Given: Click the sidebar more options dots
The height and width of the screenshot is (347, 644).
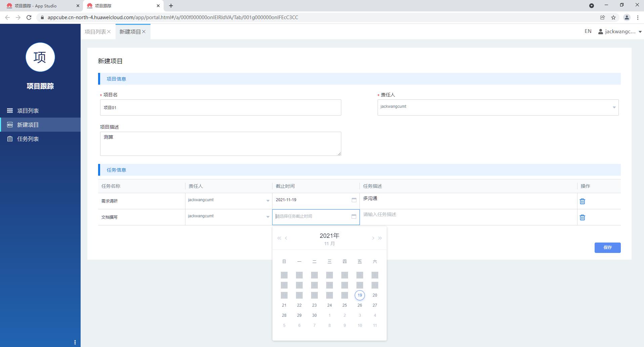Looking at the screenshot, I should pos(75,342).
